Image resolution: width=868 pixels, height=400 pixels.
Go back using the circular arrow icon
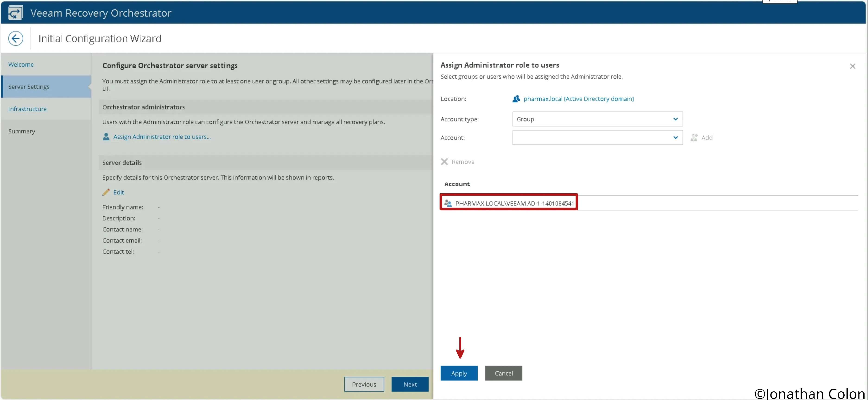point(16,38)
